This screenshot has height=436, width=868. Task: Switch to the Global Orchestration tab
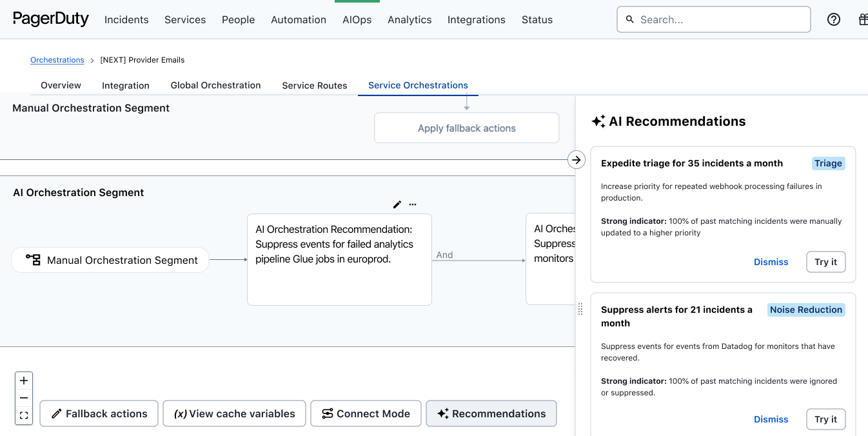tap(215, 85)
